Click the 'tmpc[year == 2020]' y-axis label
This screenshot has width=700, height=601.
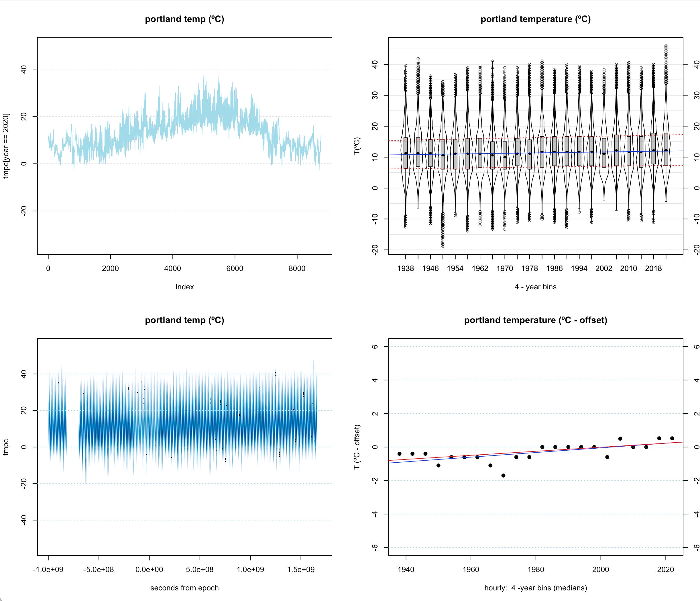pos(6,146)
